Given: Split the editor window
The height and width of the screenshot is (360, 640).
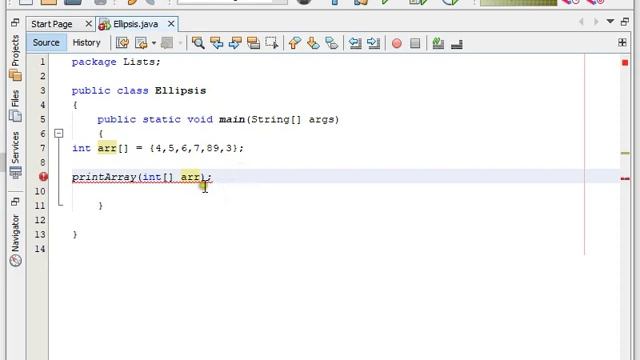Looking at the screenshot, I should (x=622, y=42).
